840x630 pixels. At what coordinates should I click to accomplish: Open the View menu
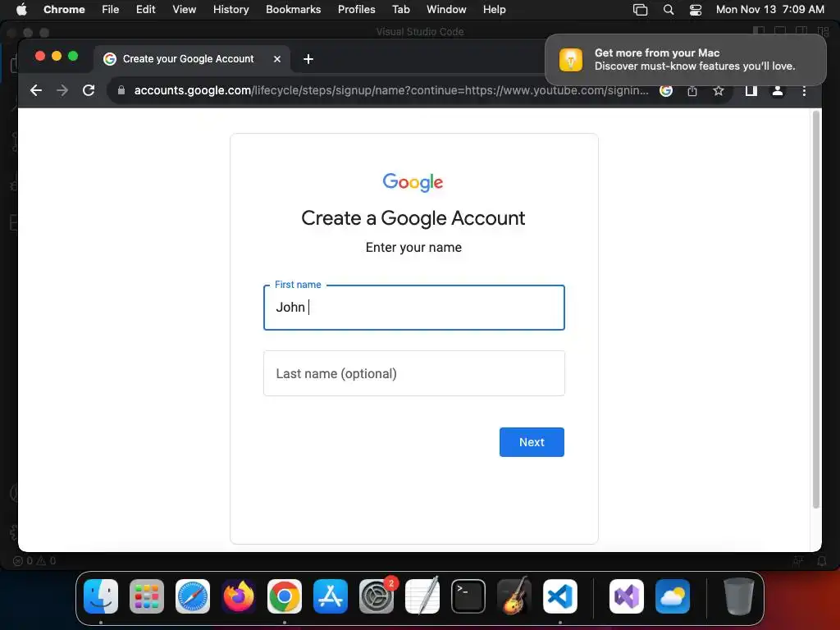(x=184, y=9)
